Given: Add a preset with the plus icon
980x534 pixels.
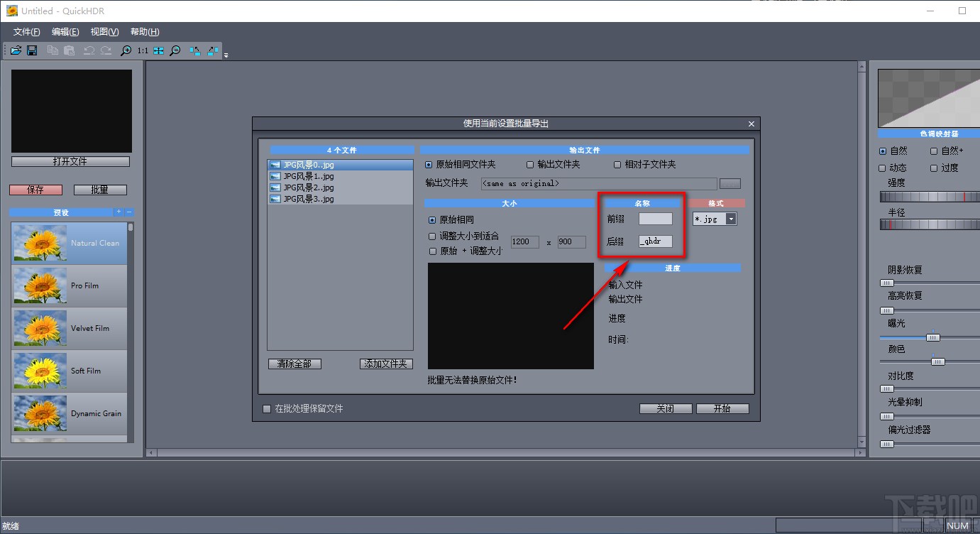Looking at the screenshot, I should point(119,212).
